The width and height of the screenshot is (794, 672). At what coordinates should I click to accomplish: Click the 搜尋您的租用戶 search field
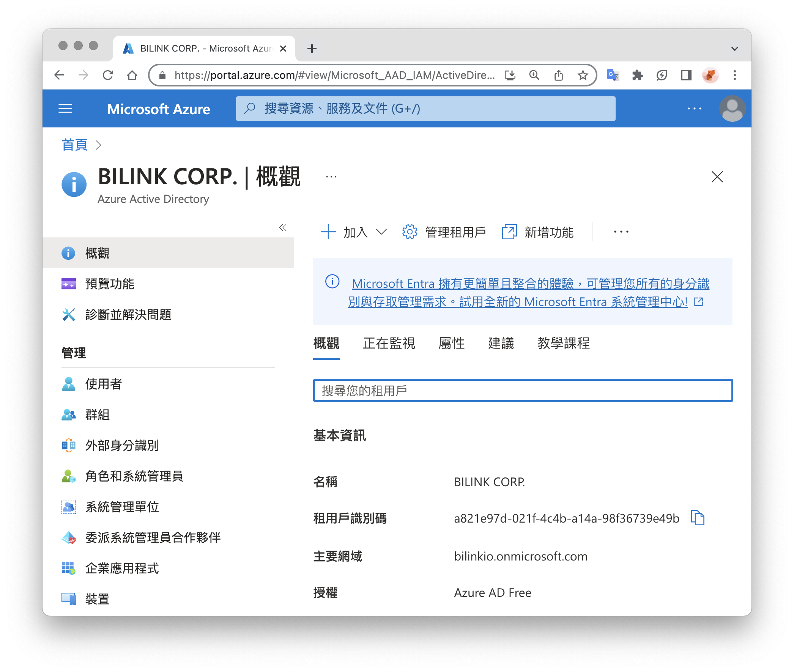[522, 391]
